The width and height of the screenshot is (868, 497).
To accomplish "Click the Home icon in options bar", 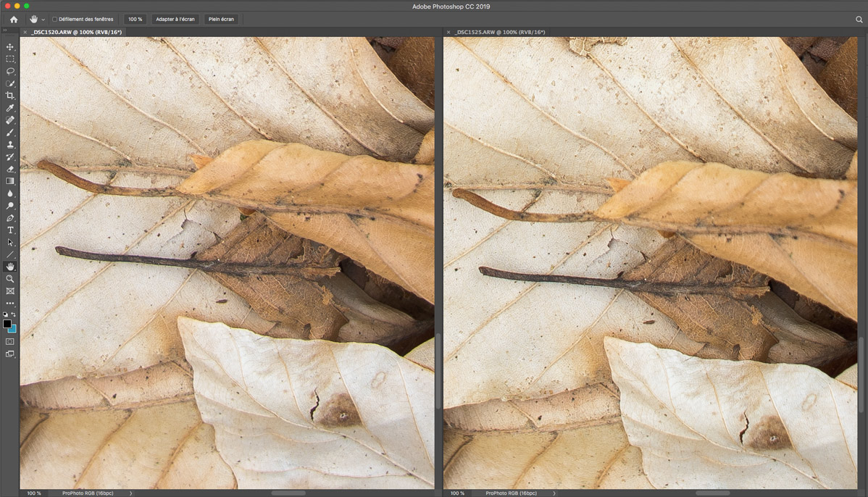I will point(13,20).
